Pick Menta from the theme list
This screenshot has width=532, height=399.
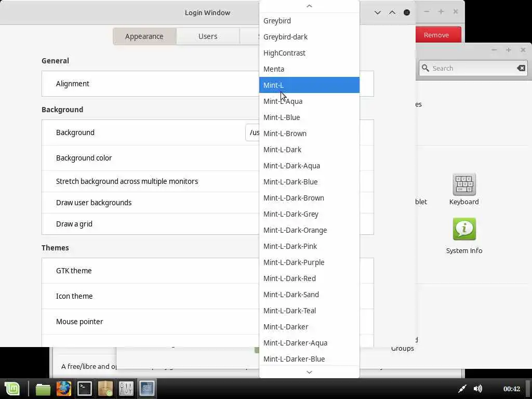309,69
